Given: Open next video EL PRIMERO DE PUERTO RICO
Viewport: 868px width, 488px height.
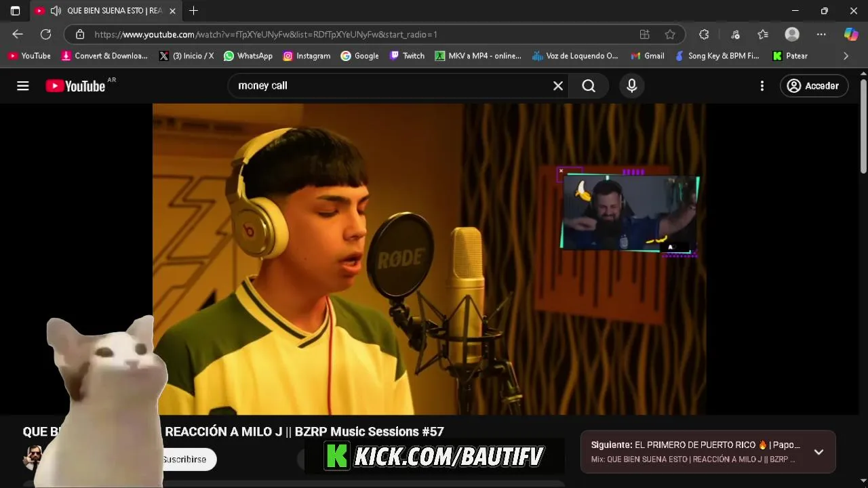Looking at the screenshot, I should click(x=695, y=445).
